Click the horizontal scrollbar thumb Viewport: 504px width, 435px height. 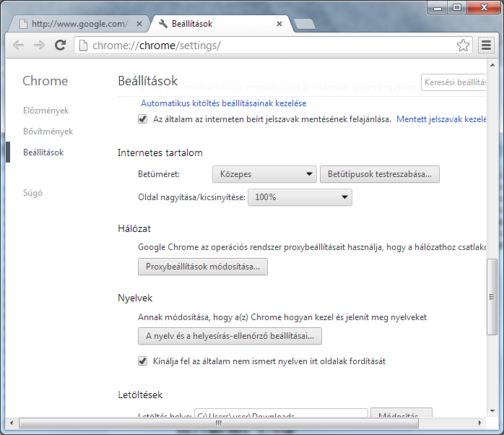pyautogui.click(x=219, y=423)
